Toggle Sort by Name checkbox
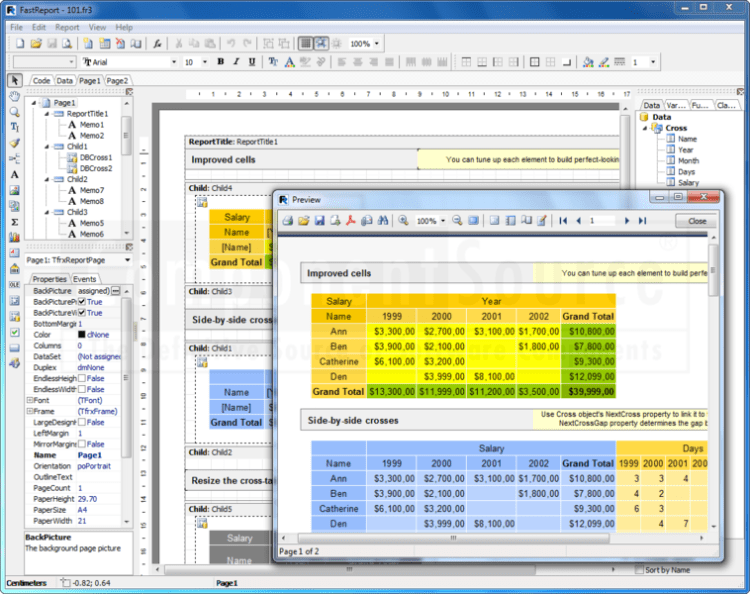This screenshot has height=594, width=750. (639, 570)
